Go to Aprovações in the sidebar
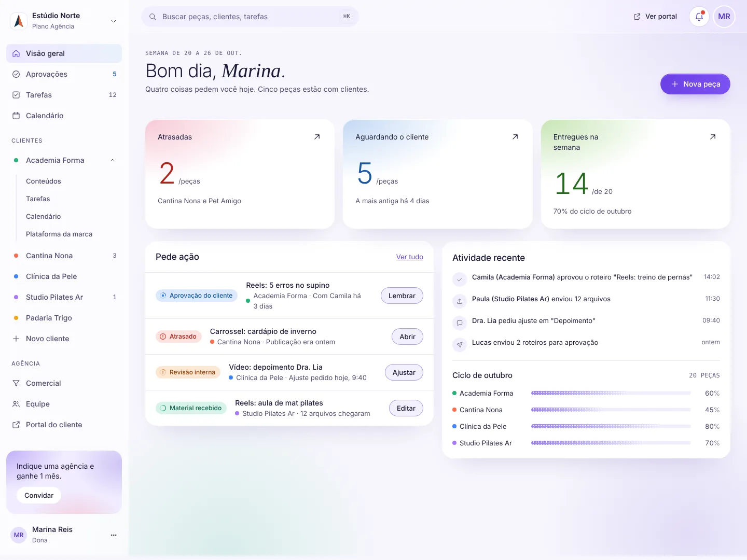The width and height of the screenshot is (747, 560). coord(64,74)
